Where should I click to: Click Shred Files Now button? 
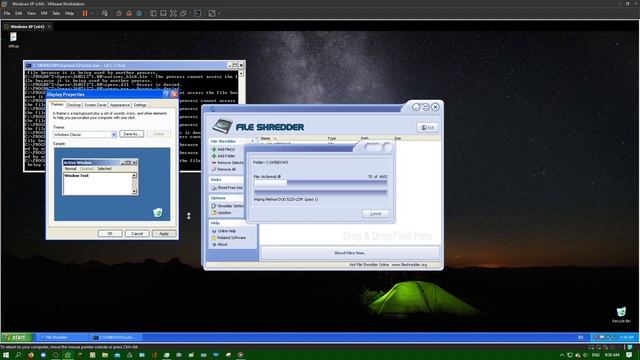click(x=350, y=253)
